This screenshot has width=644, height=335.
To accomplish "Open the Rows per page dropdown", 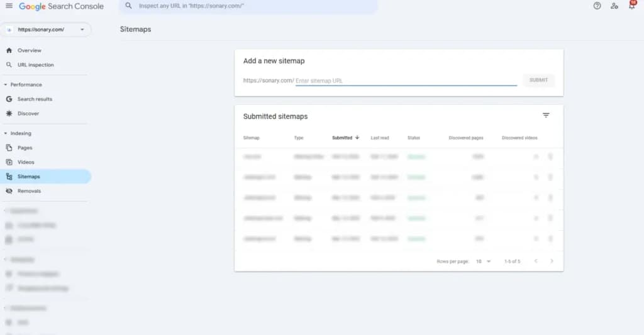I will [x=484, y=261].
